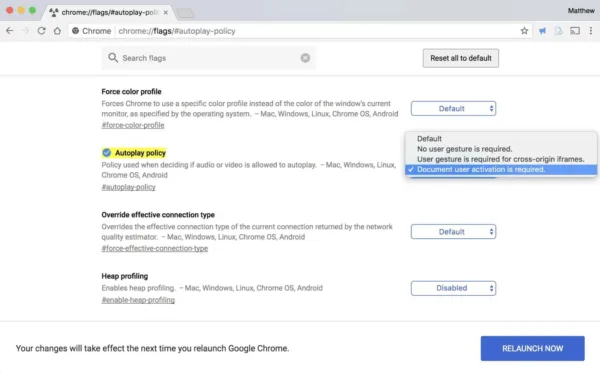
Task: Open the Cast icon in the toolbar
Action: [x=575, y=31]
